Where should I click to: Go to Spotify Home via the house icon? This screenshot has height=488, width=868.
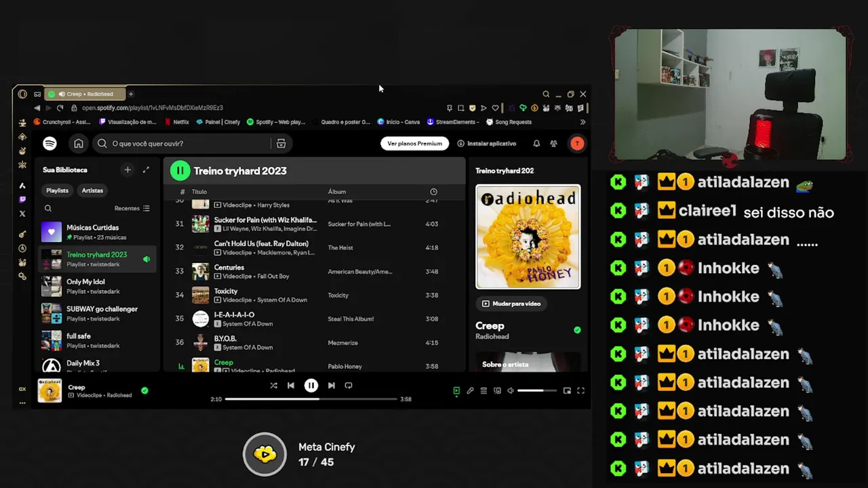79,143
